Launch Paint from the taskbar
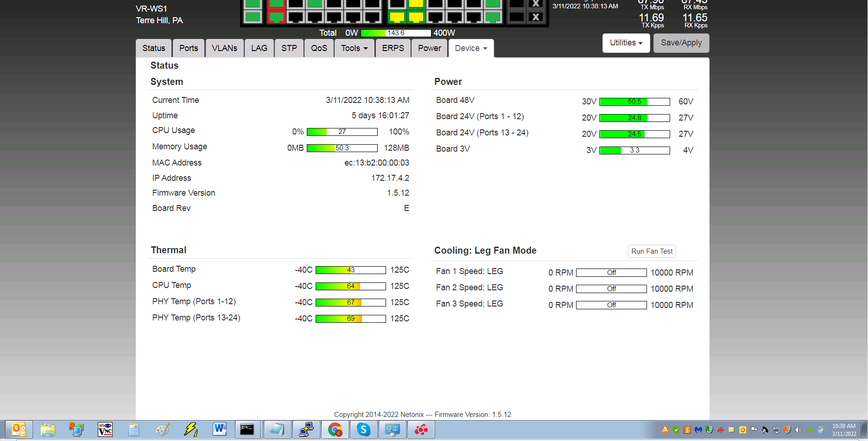 (x=162, y=430)
